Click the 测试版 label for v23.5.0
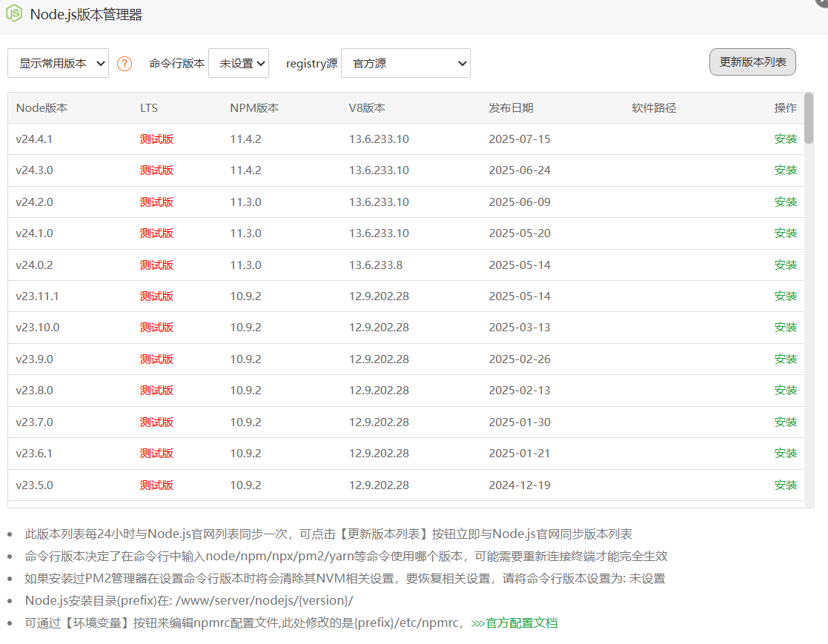 (156, 485)
